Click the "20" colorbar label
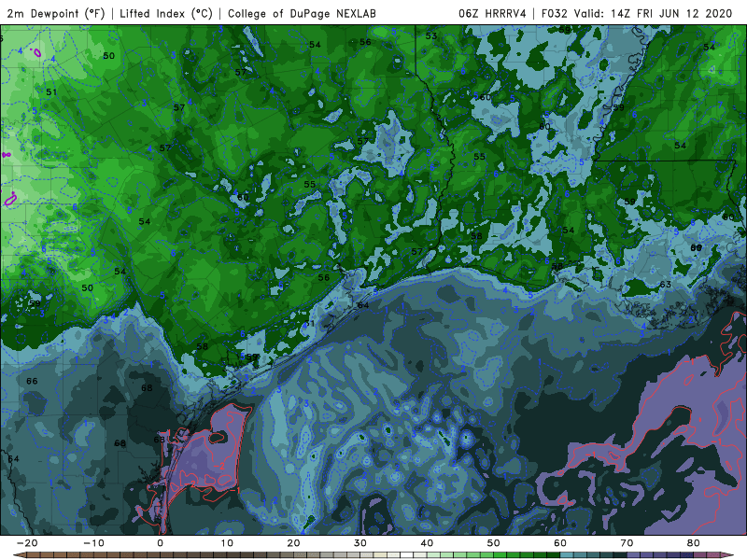747x560 pixels. point(293,543)
